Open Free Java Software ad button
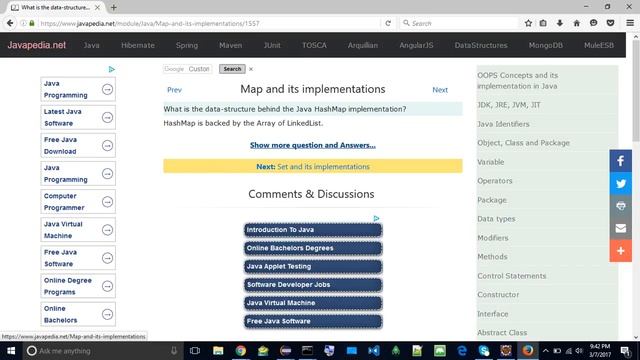640x360 pixels. (313, 321)
